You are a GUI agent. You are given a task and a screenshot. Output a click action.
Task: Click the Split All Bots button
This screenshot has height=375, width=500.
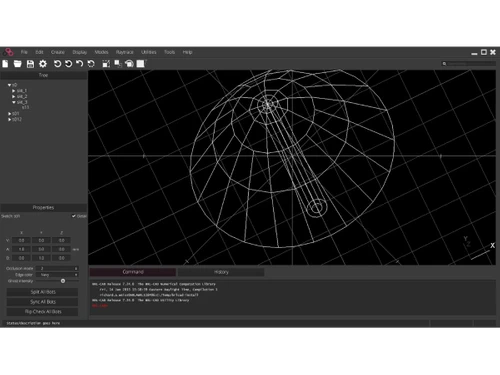tap(43, 292)
